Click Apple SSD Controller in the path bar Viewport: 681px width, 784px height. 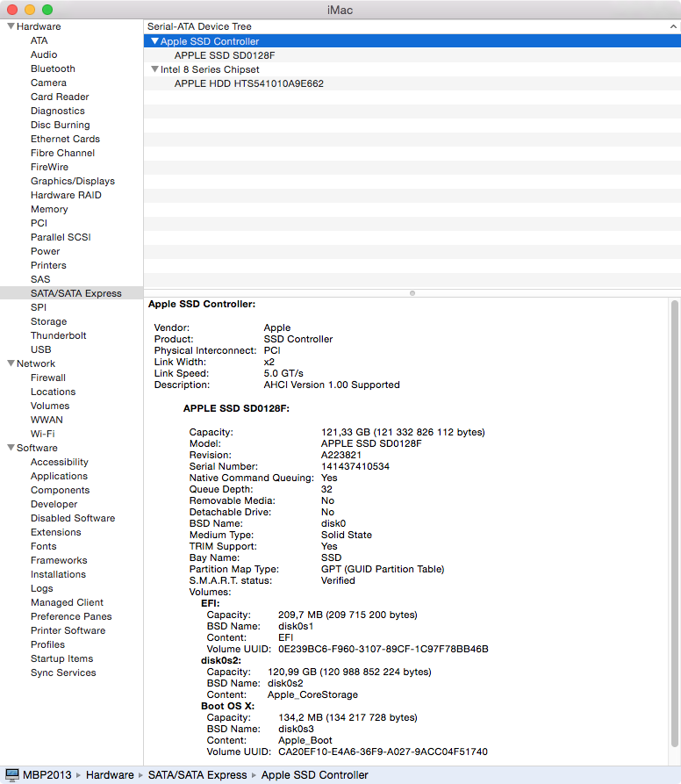tap(315, 774)
